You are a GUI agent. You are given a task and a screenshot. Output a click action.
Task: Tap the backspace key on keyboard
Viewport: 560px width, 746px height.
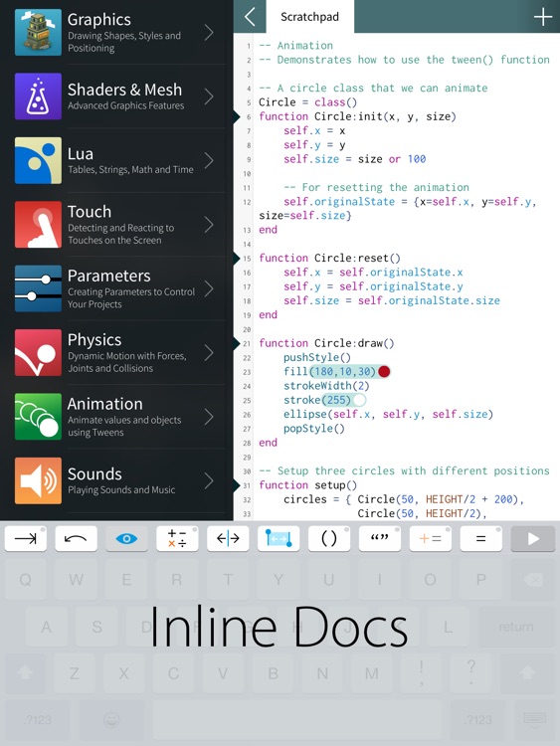(x=532, y=580)
